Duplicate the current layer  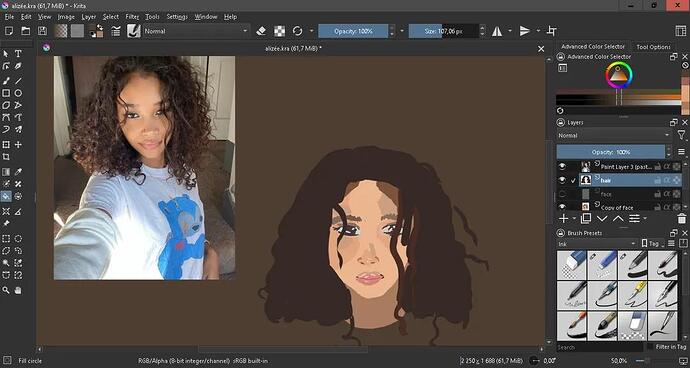pyautogui.click(x=585, y=218)
